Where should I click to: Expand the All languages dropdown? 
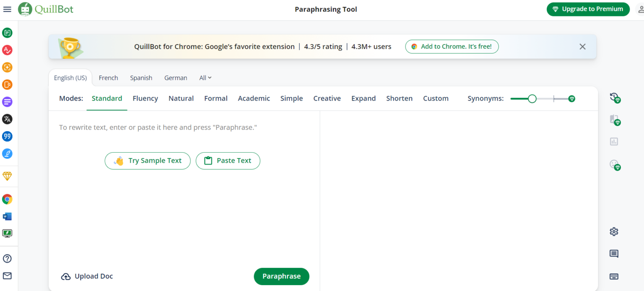[x=205, y=78]
